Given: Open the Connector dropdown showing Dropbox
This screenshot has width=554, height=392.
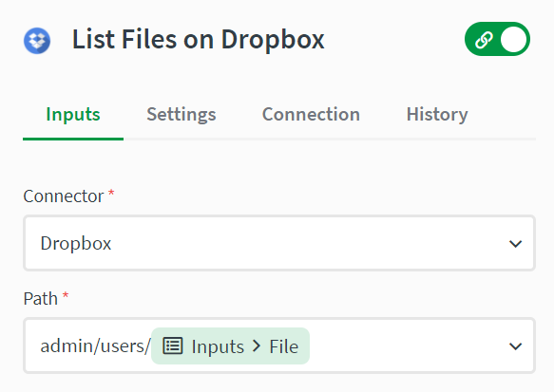Looking at the screenshot, I should [x=279, y=243].
